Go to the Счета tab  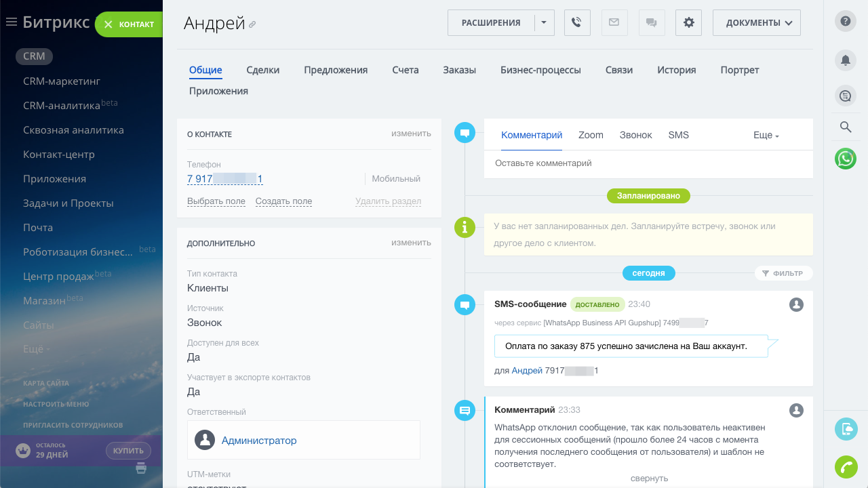(x=406, y=70)
